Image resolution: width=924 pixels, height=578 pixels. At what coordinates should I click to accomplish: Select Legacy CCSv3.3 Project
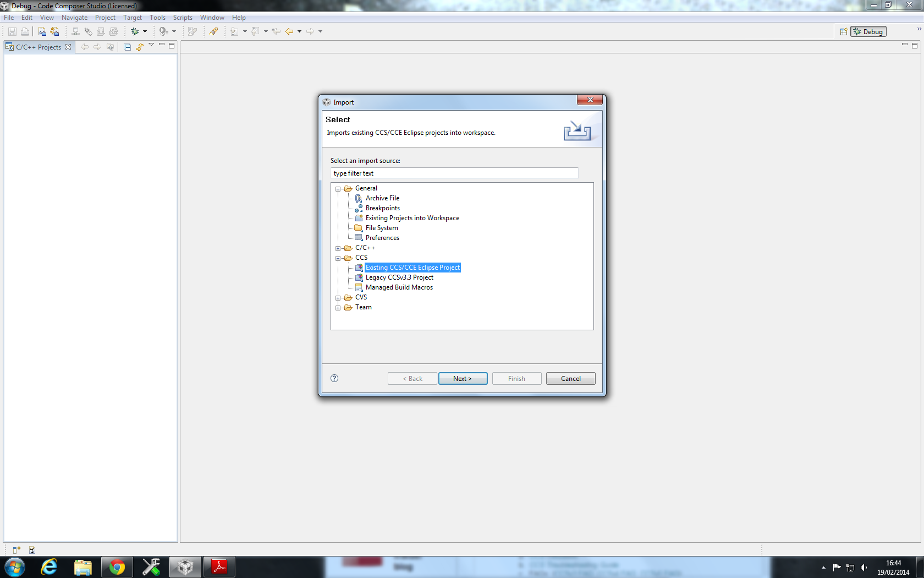399,277
